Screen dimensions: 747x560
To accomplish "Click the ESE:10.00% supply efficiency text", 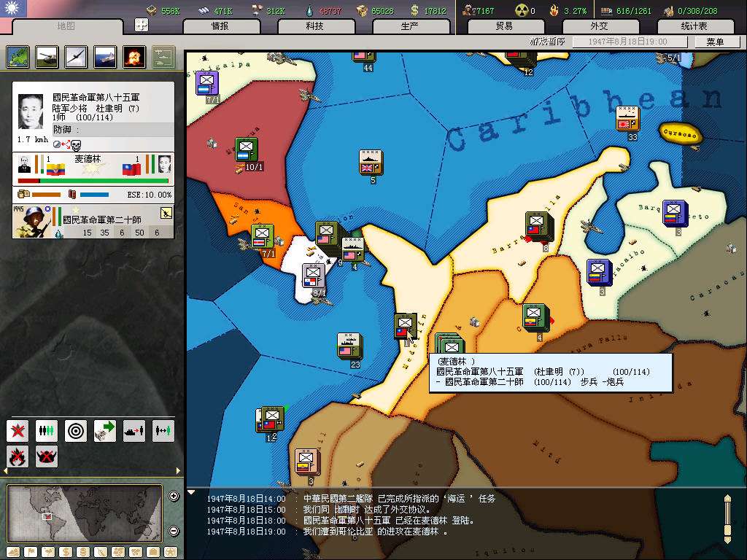I will tap(149, 195).
